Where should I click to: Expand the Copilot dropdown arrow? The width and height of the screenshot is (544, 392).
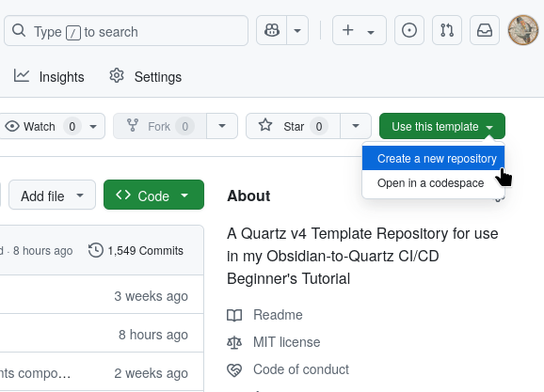tap(297, 30)
